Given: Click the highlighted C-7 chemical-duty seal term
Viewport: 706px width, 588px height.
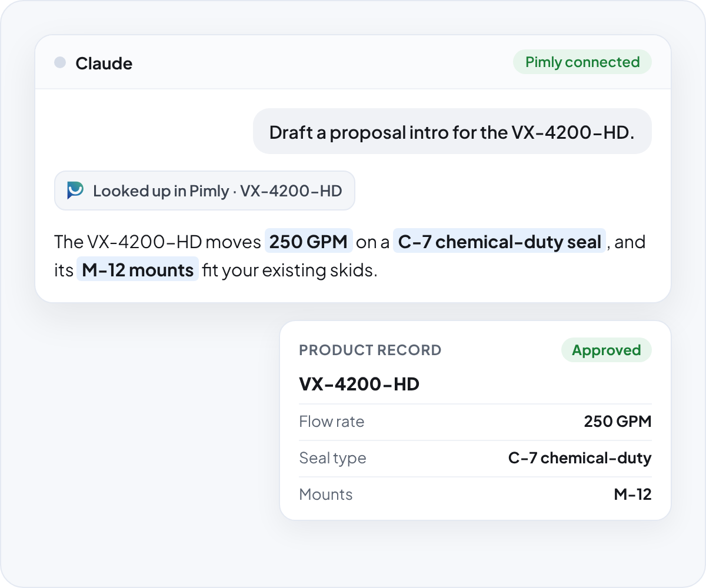Looking at the screenshot, I should tap(499, 241).
